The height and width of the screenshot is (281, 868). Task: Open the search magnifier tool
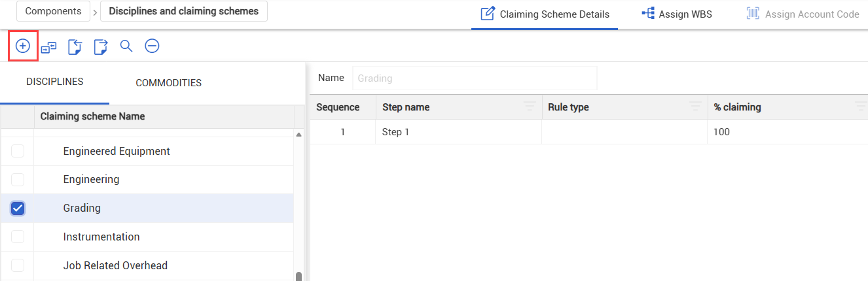pyautogui.click(x=126, y=46)
